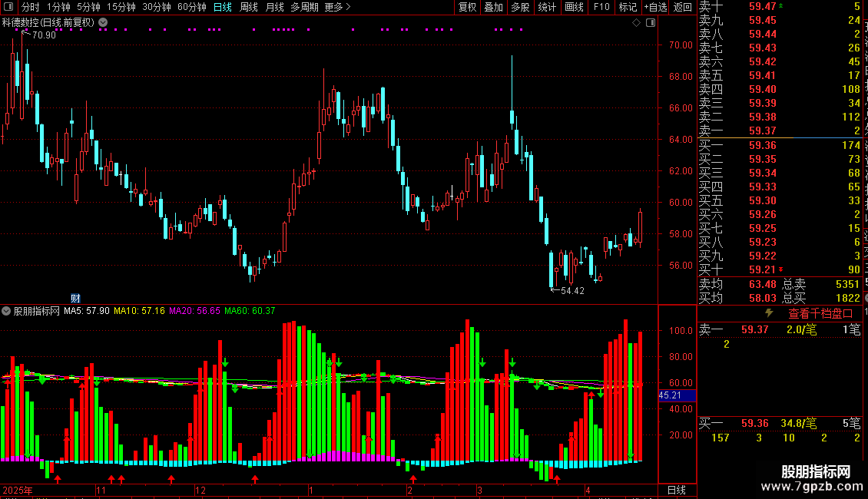
Task: Open the 标记 mark tool
Action: tap(628, 7)
